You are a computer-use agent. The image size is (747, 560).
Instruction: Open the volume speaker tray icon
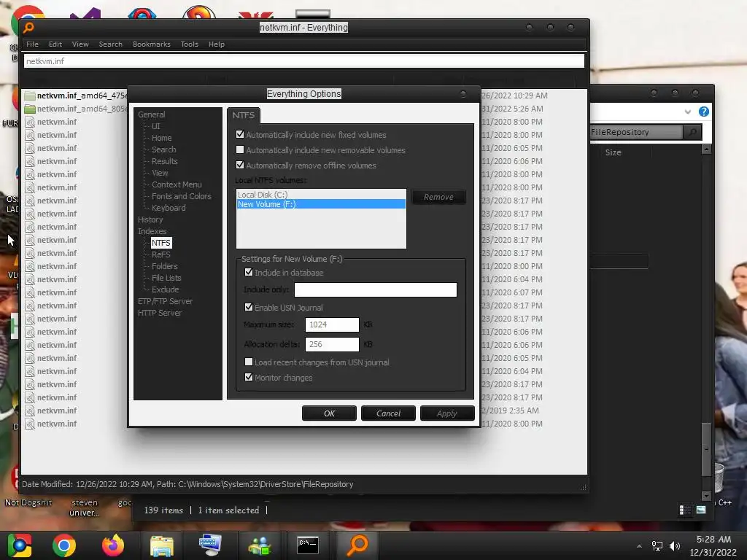(x=675, y=546)
